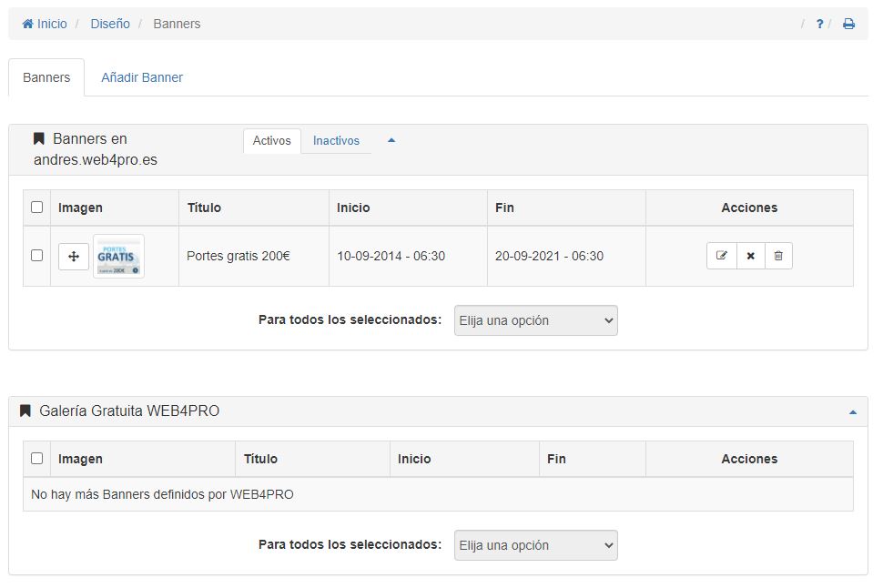Collapse the Galería Gratuita WEB4PRO panel

[852, 412]
